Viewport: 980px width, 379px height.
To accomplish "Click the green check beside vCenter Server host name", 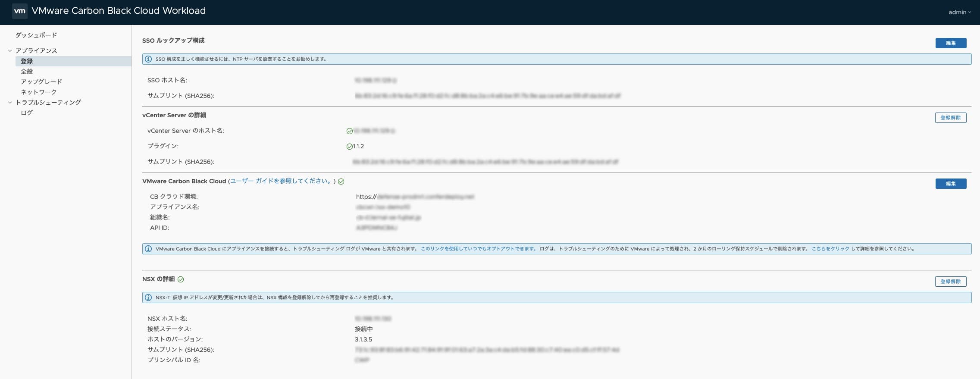I will 350,131.
